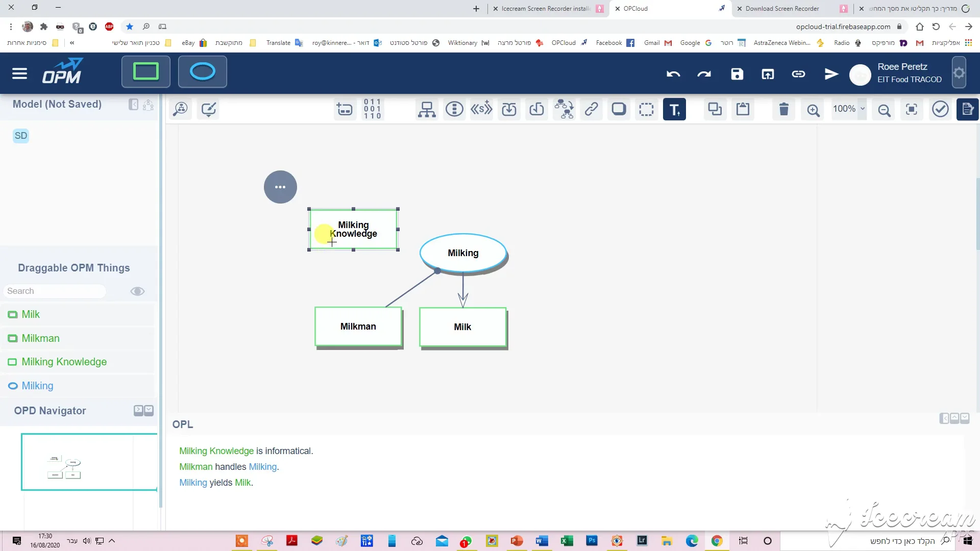
Task: Click inside the sidebar Search field
Action: [x=55, y=291]
